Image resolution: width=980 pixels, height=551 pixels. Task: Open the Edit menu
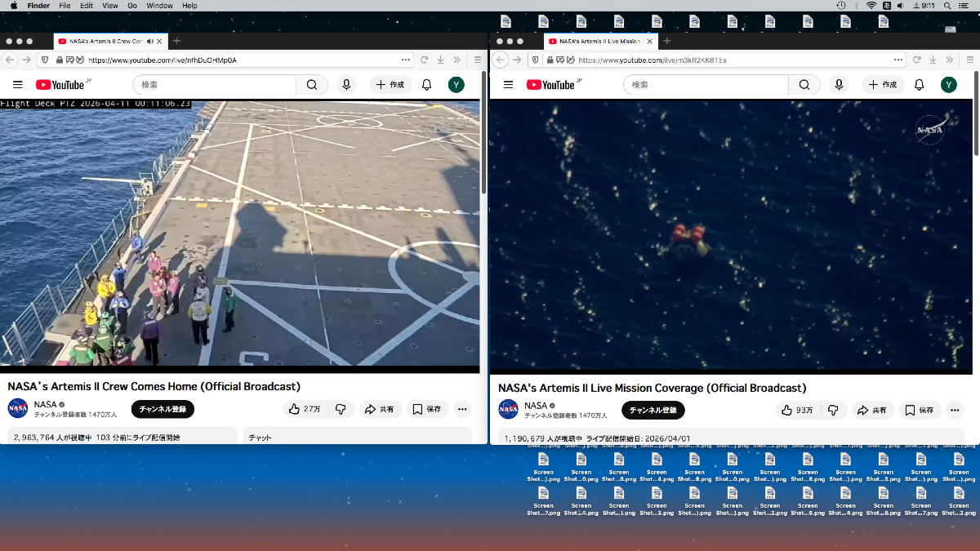(86, 6)
